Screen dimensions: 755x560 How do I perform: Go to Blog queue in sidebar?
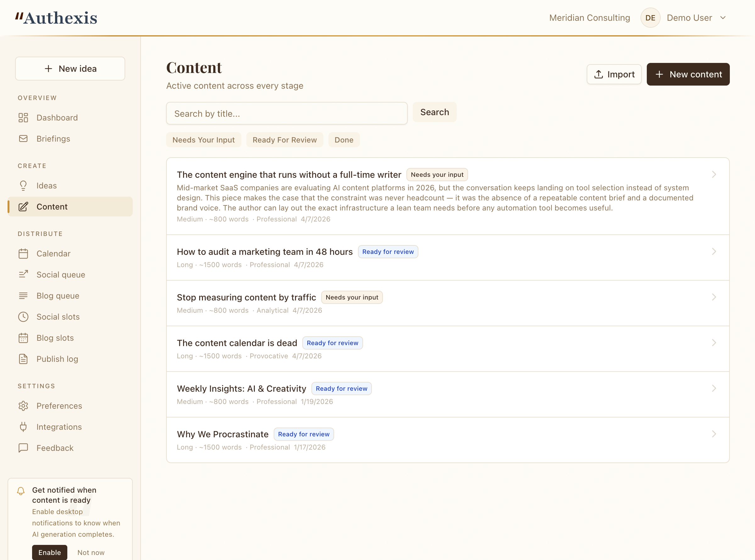[x=58, y=296]
